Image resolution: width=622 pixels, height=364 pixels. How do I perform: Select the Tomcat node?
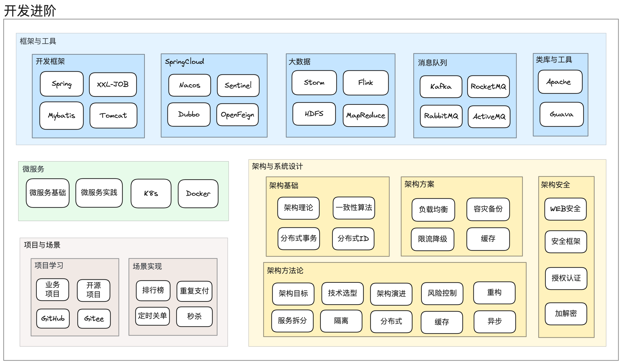pos(113,115)
